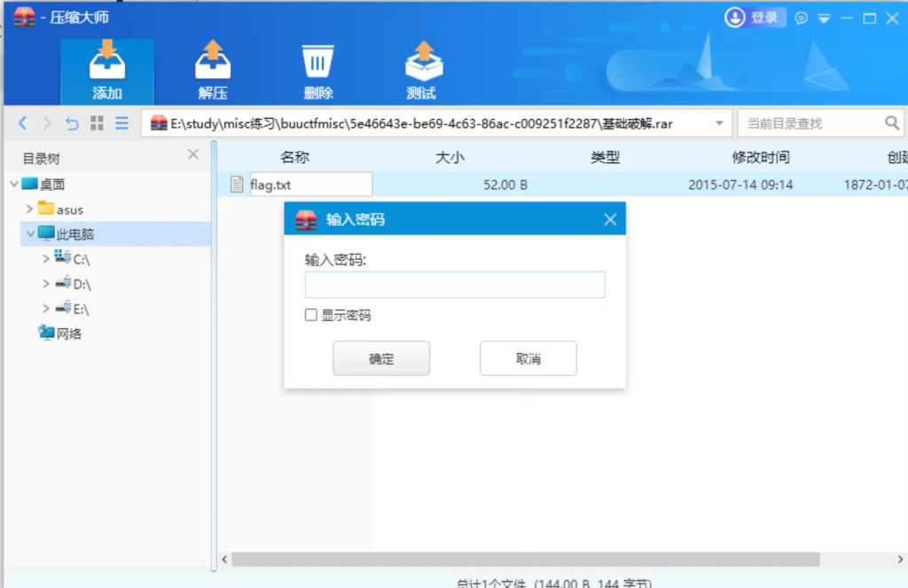908x588 pixels.
Task: Click the 输入密码 text field
Action: coord(455,285)
